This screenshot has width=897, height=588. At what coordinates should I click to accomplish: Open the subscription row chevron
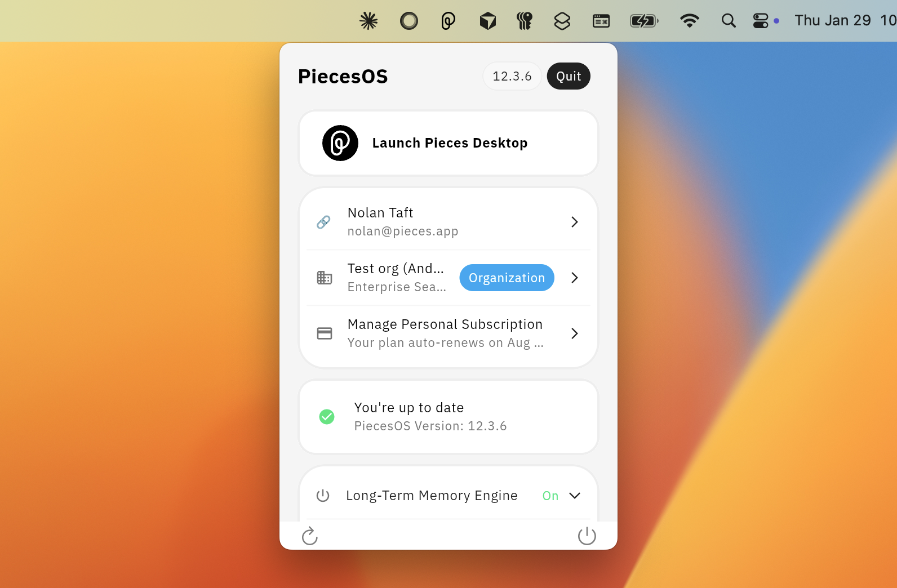575,333
